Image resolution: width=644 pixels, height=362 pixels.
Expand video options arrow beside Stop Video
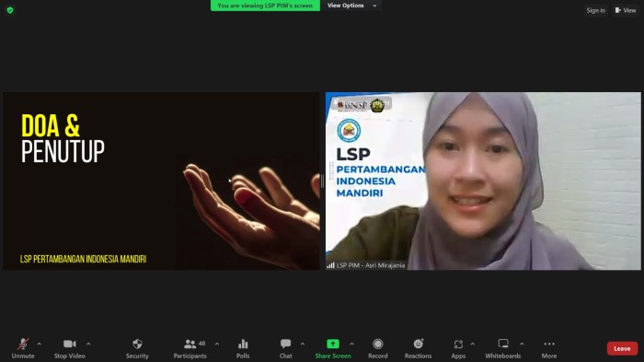point(88,344)
